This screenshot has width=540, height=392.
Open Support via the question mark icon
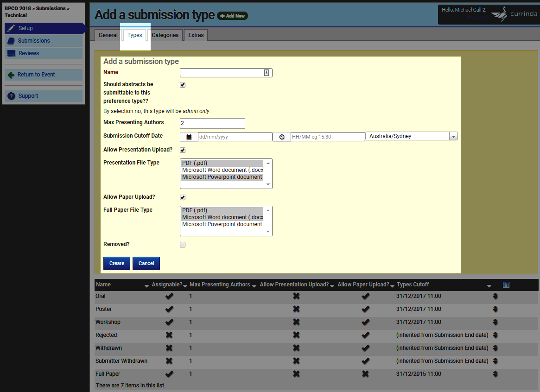click(12, 96)
